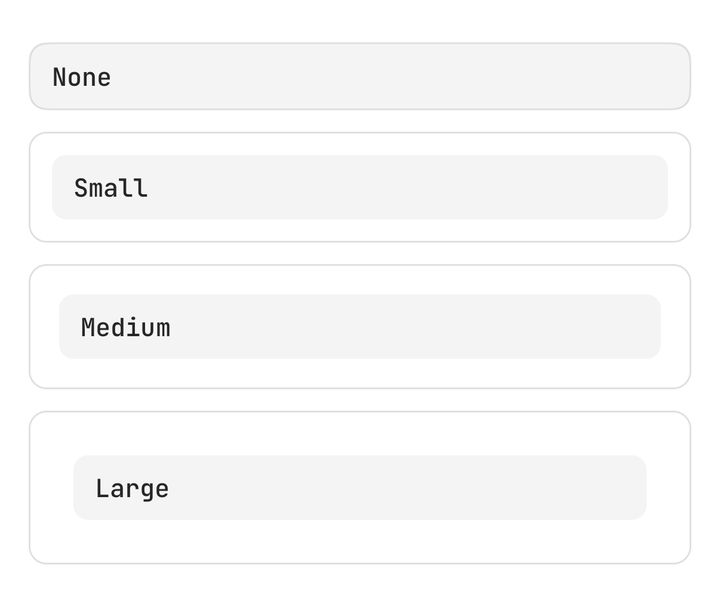Image resolution: width=720 pixels, height=608 pixels.
Task: Select the gray Medium inner box
Action: click(360, 327)
